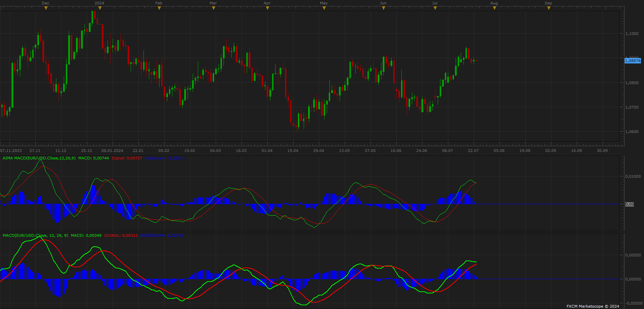Click the 22.07 date label
Screen dimensions: 644x309
(473, 151)
